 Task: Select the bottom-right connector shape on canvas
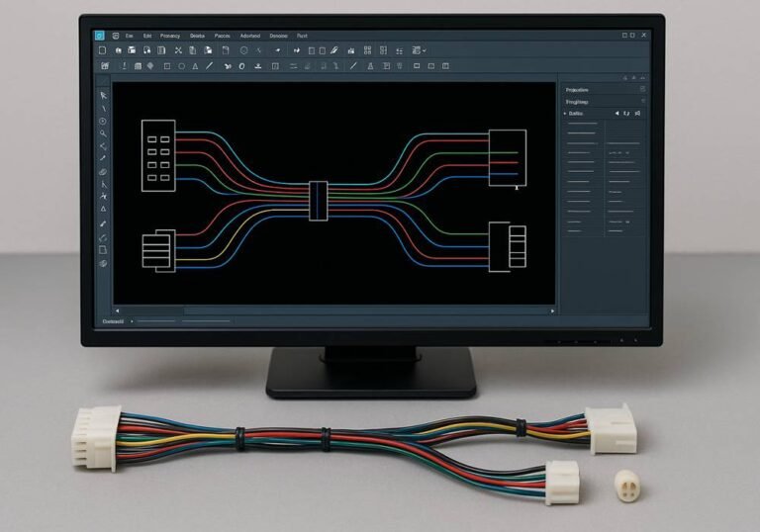pyautogui.click(x=508, y=246)
